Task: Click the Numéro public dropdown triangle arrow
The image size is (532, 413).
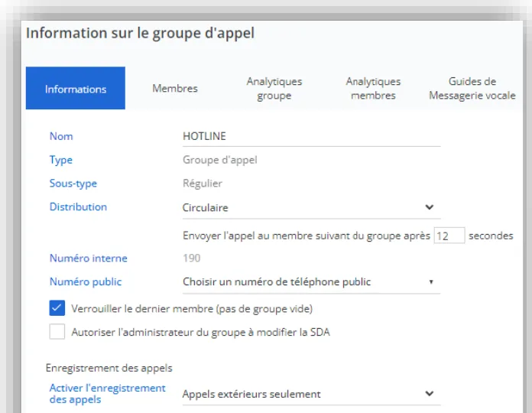Action: [x=431, y=282]
